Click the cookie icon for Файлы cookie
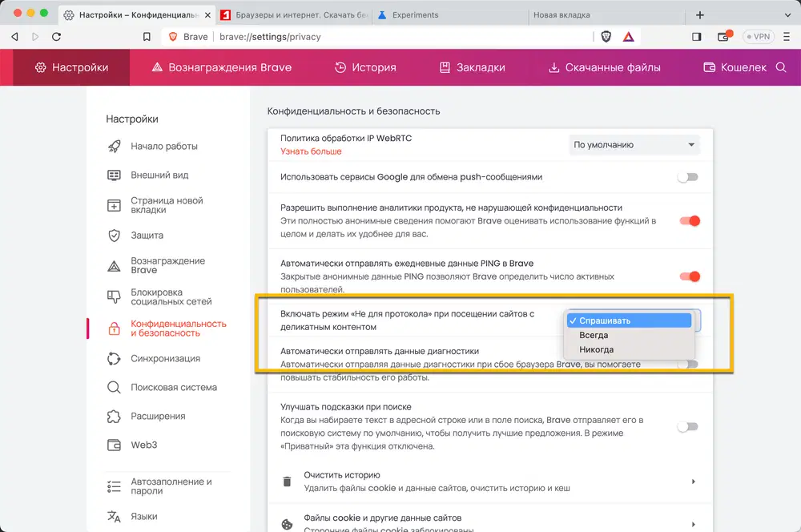The width and height of the screenshot is (801, 532). 287,524
